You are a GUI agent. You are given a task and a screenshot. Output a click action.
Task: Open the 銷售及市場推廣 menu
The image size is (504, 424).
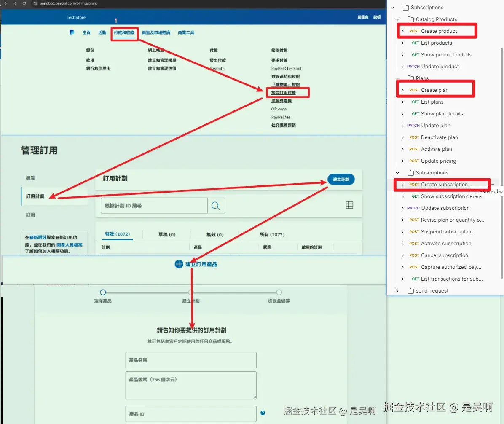[x=156, y=33]
